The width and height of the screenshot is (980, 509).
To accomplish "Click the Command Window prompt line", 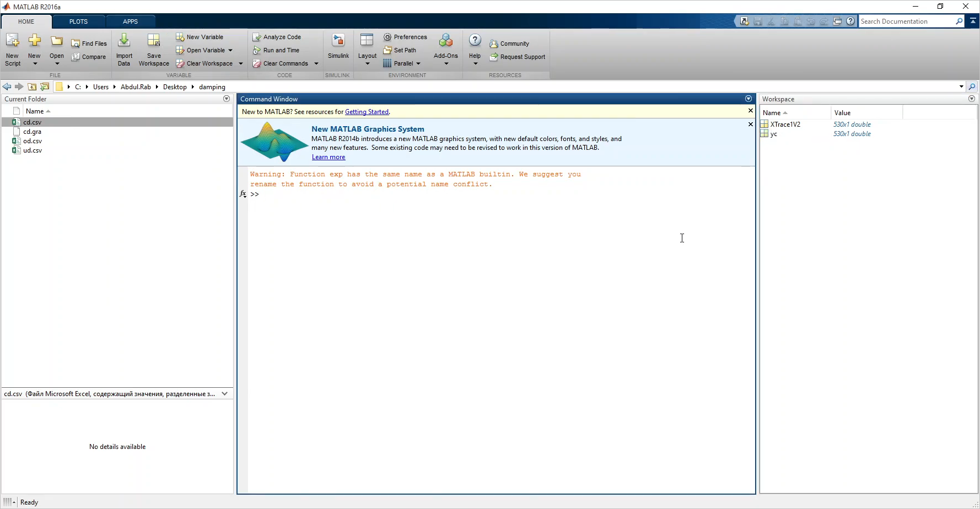I will 502,194.
